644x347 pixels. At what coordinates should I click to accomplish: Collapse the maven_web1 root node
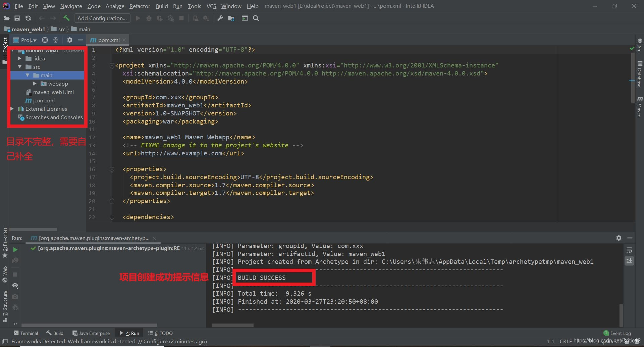point(13,50)
